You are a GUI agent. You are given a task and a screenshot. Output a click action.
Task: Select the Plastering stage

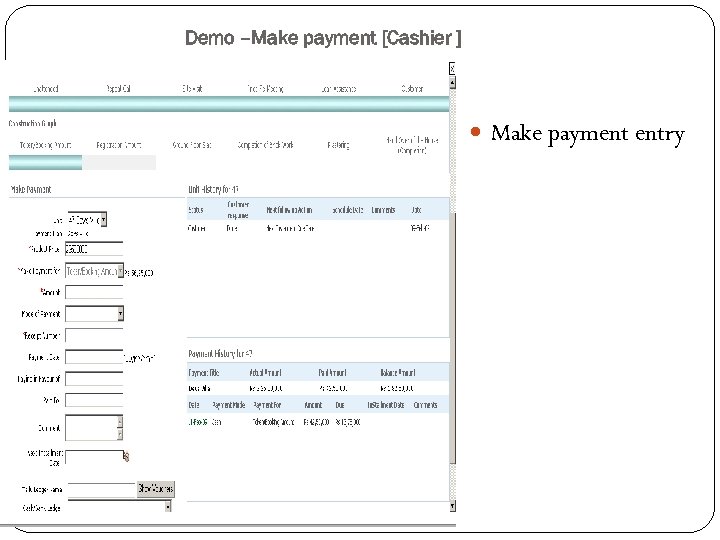pyautogui.click(x=338, y=145)
